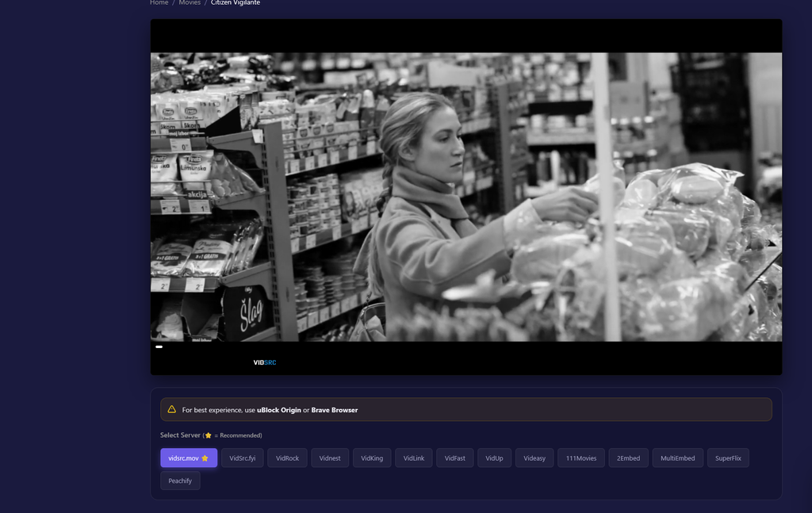Screen dimensions: 812x513
Task: Switch to VidKing server
Action: (372, 458)
